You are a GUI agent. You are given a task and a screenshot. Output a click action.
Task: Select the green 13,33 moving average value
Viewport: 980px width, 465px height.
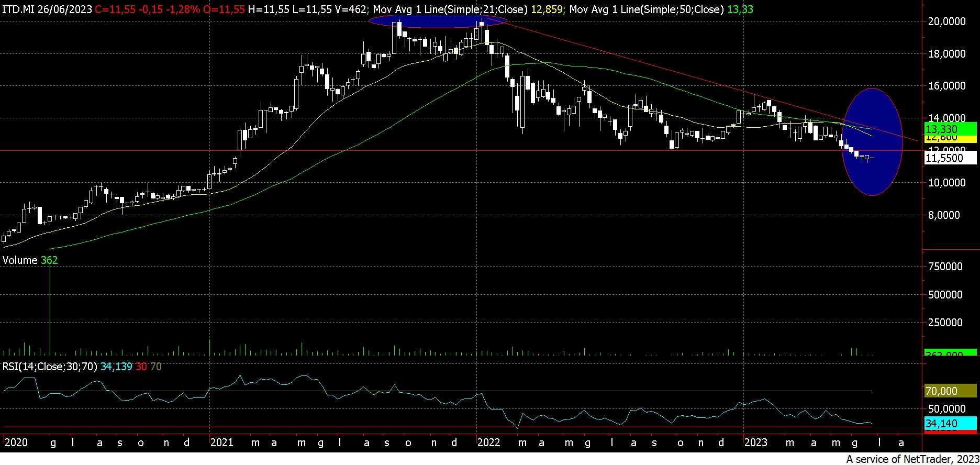point(740,9)
